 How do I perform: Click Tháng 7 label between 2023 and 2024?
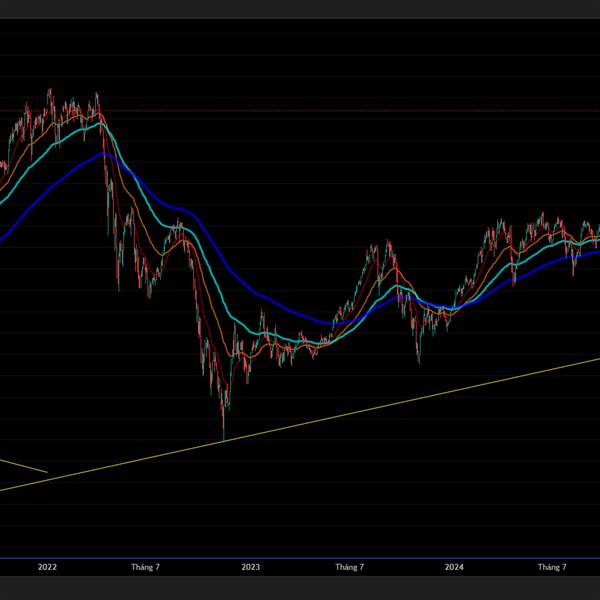(349, 567)
